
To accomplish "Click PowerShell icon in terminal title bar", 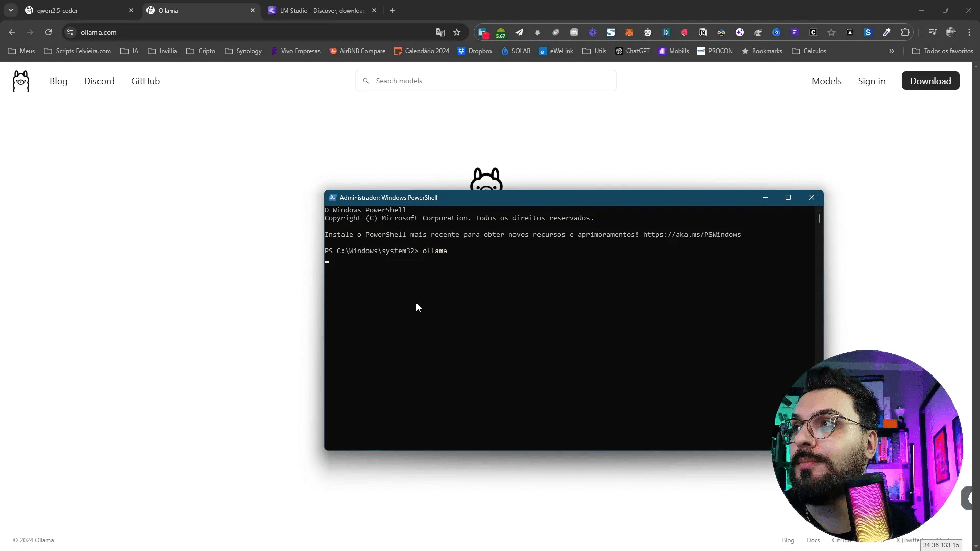I will pos(333,197).
